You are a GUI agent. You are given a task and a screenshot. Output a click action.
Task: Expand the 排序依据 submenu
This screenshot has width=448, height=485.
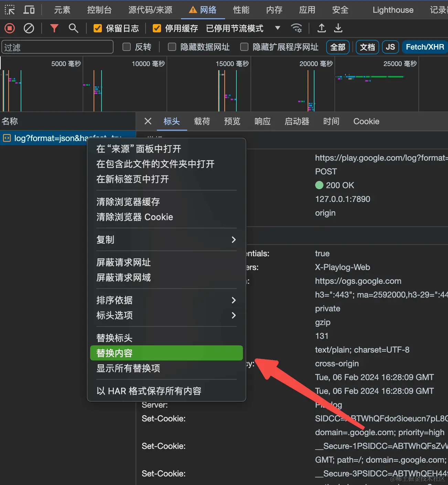[x=167, y=300]
